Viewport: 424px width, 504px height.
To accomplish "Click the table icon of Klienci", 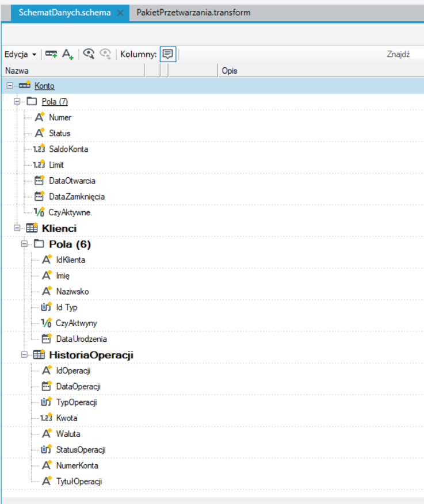I will click(x=32, y=228).
